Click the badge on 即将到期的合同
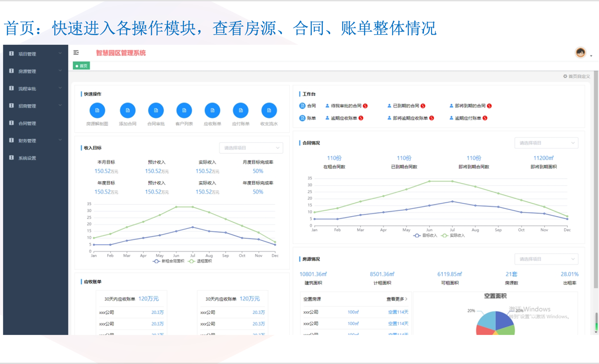 point(489,106)
